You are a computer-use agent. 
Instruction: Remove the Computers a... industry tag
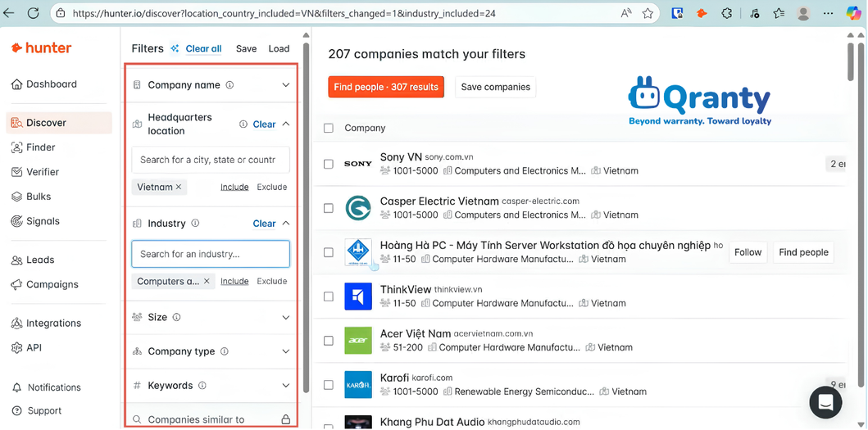point(207,281)
